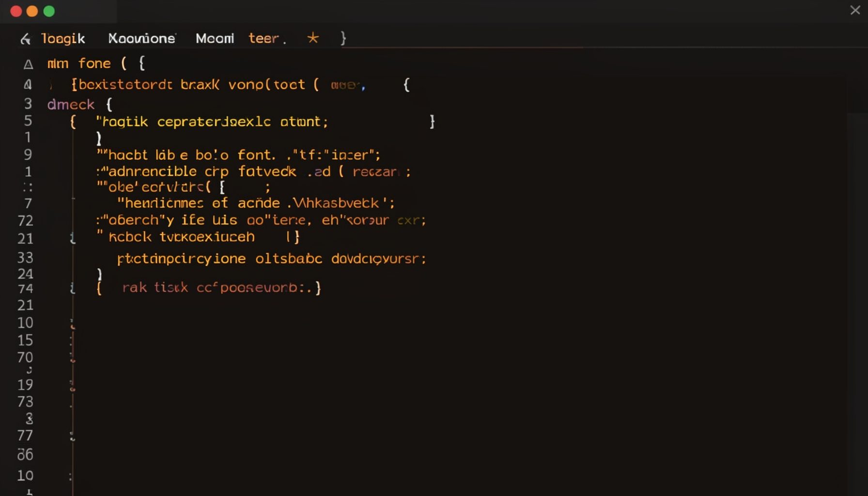Click the 'kcbck tvckoexiuceh' line
Viewport: 868px width, 496px height.
pyautogui.click(x=182, y=237)
